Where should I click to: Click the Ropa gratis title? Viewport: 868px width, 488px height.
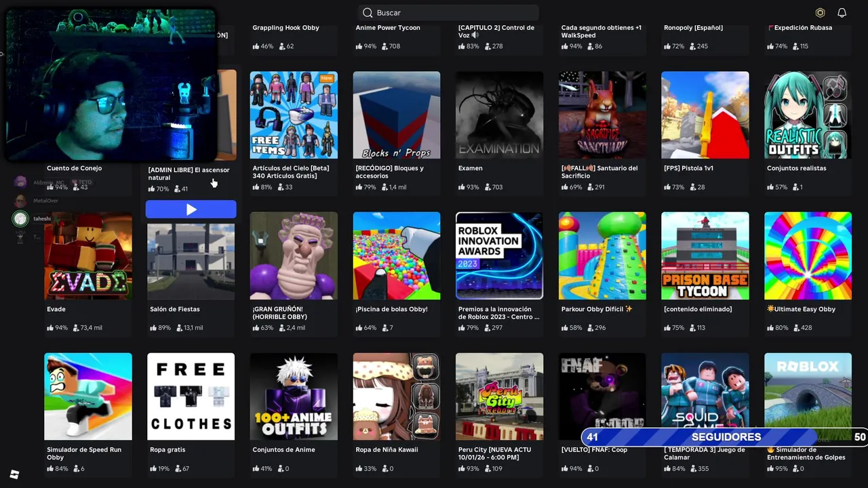tap(167, 449)
